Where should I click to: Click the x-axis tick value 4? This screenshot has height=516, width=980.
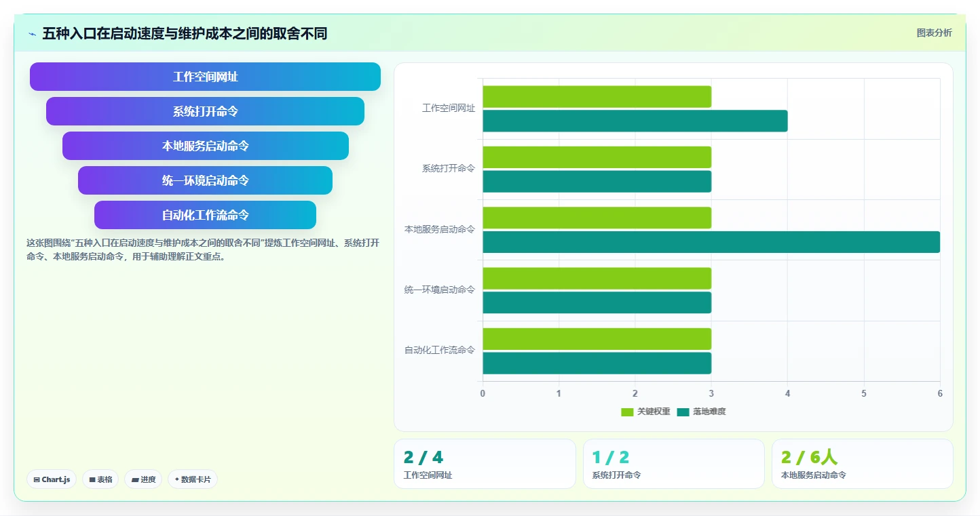pyautogui.click(x=787, y=393)
